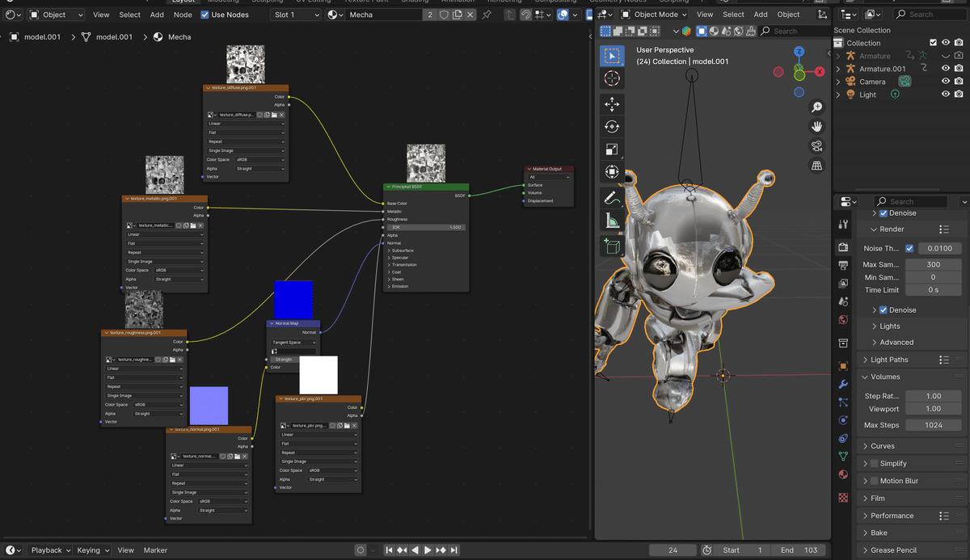Pick the Add Cube tool
Image resolution: width=970 pixels, height=560 pixels.
point(612,246)
